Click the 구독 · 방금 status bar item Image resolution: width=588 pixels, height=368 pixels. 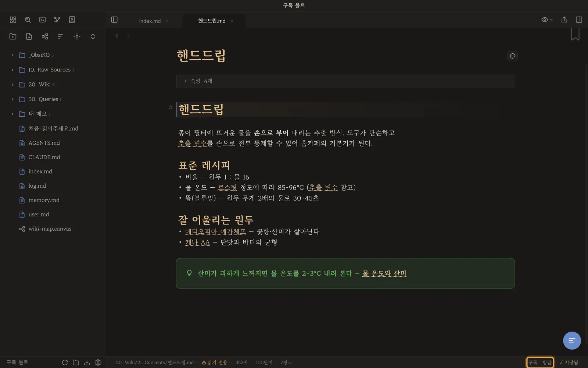pos(540,362)
